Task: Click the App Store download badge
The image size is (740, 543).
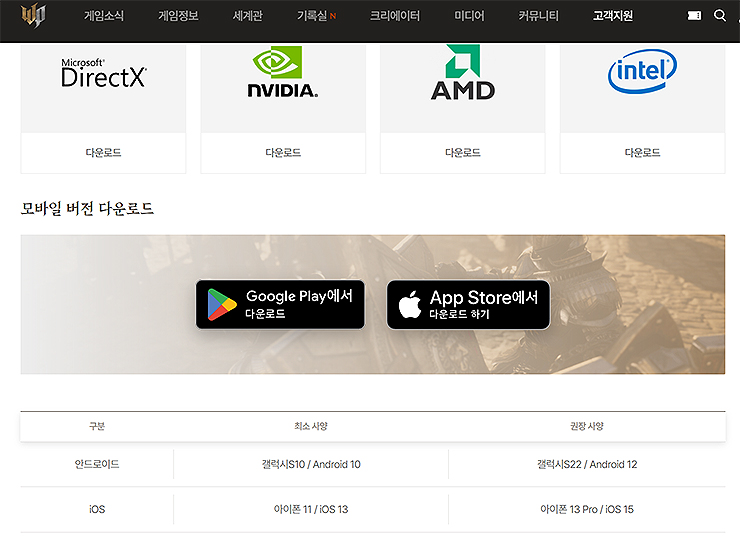Action: (x=468, y=305)
